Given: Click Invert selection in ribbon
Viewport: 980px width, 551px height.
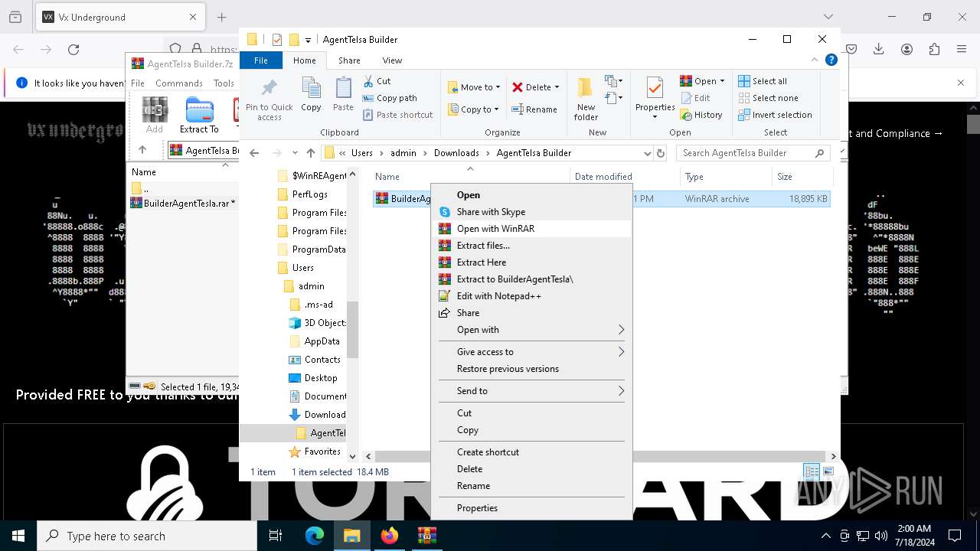Looking at the screenshot, I should (x=775, y=115).
